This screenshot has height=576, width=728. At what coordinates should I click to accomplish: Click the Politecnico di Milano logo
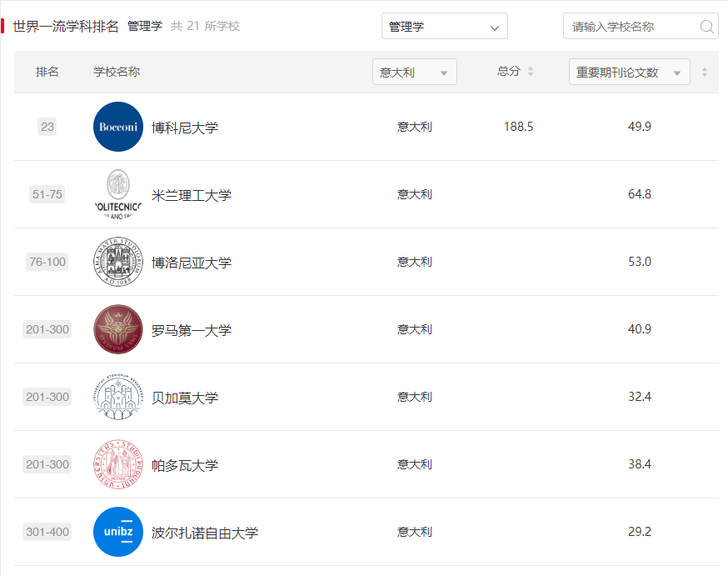(x=118, y=194)
